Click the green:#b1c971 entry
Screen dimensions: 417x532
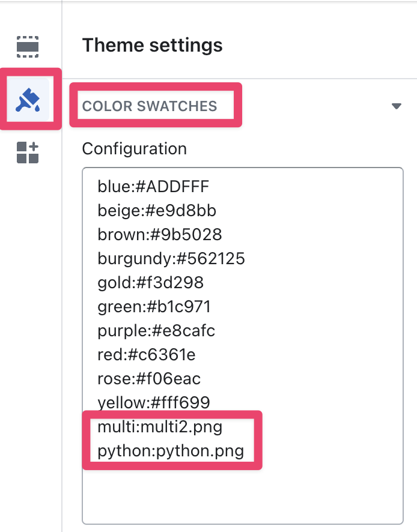pyautogui.click(x=154, y=307)
